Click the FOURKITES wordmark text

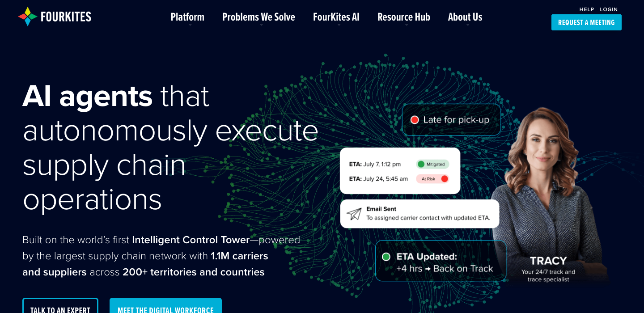[x=66, y=17]
